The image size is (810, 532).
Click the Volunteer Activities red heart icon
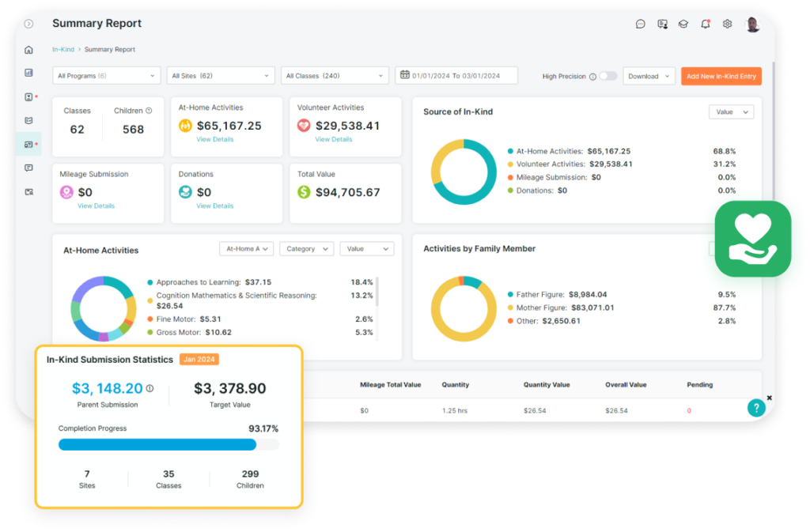click(304, 126)
